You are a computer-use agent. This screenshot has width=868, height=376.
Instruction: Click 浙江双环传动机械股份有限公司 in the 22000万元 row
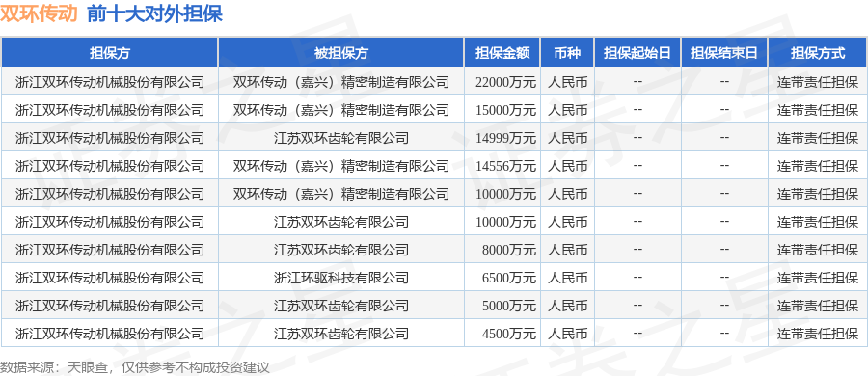coord(110,82)
